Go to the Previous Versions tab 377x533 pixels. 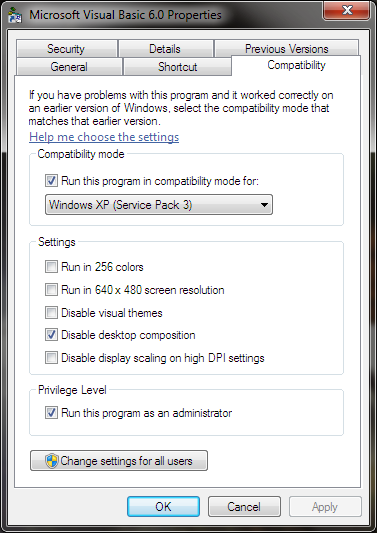point(287,48)
